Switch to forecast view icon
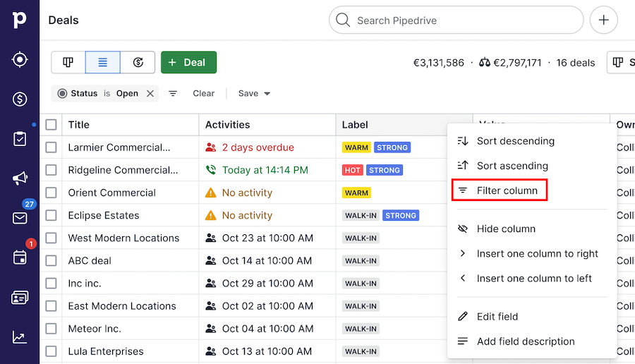 coord(138,62)
